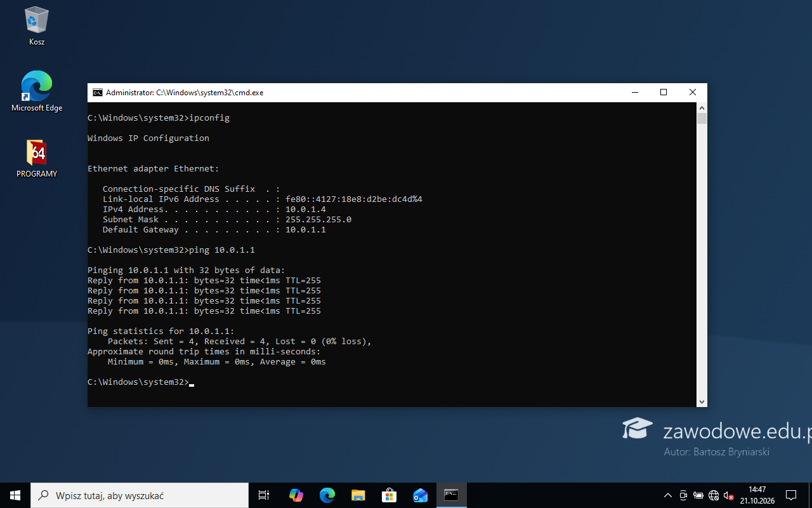Select the PROGRAMY desktop icon

(37, 159)
